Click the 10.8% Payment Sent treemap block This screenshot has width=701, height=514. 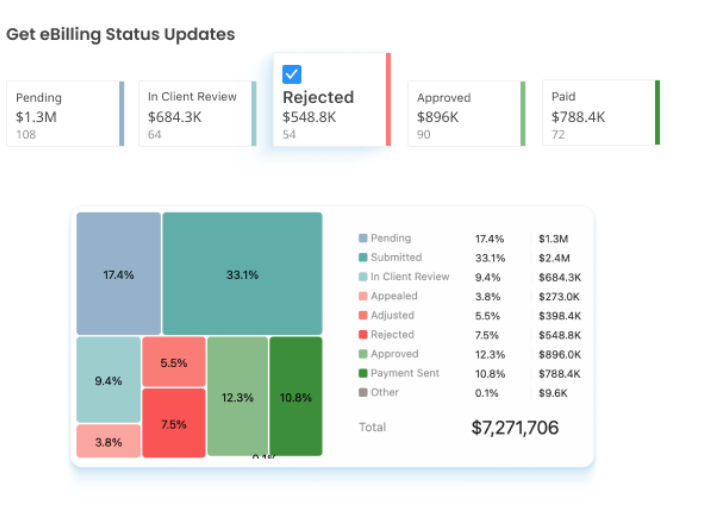click(x=296, y=396)
